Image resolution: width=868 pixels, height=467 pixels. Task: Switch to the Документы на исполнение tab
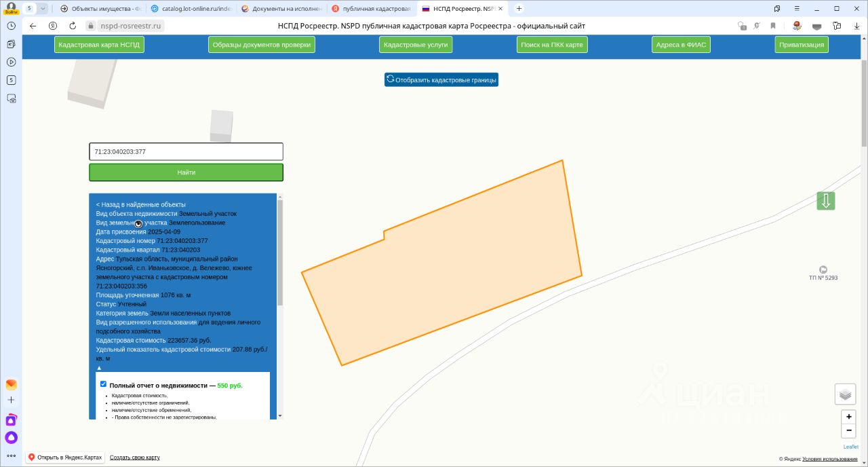(281, 8)
